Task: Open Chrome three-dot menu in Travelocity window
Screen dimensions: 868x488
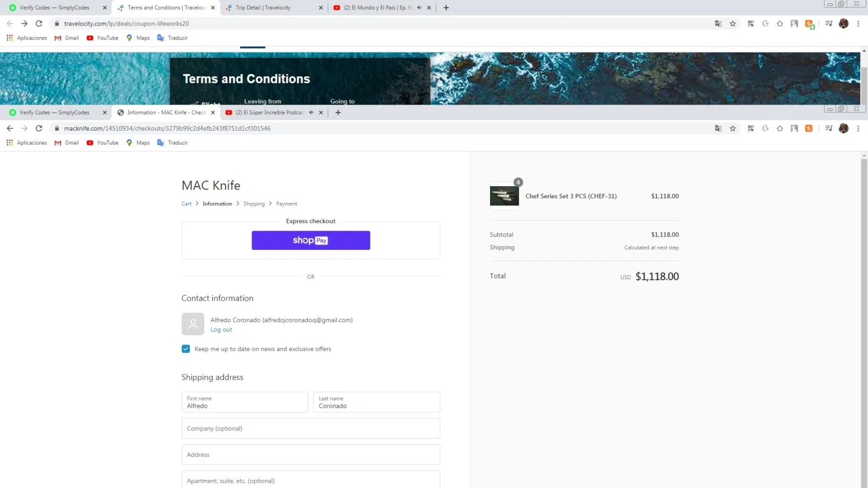Action: point(858,24)
